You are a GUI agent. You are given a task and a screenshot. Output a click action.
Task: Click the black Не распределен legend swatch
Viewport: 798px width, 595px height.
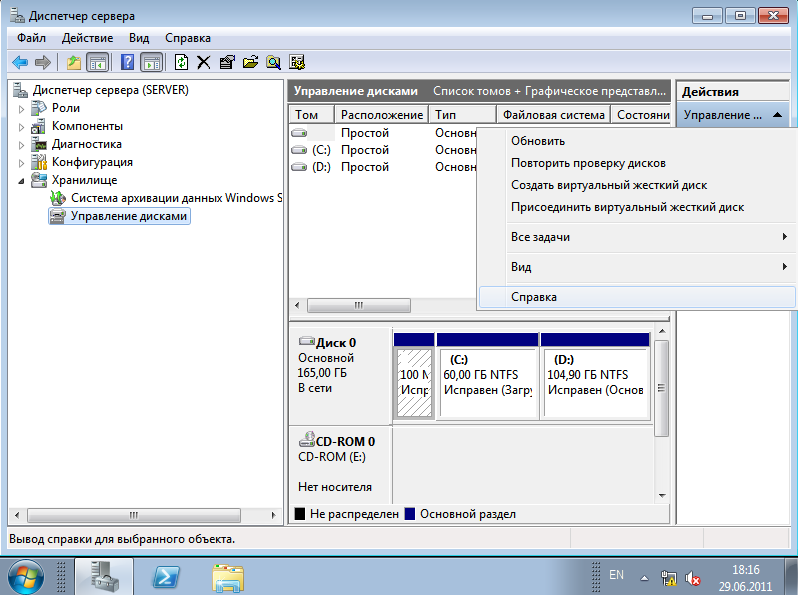[x=300, y=514]
